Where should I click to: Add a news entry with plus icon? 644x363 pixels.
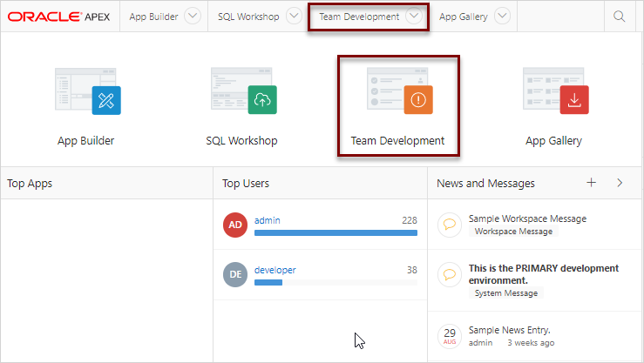[x=591, y=183]
